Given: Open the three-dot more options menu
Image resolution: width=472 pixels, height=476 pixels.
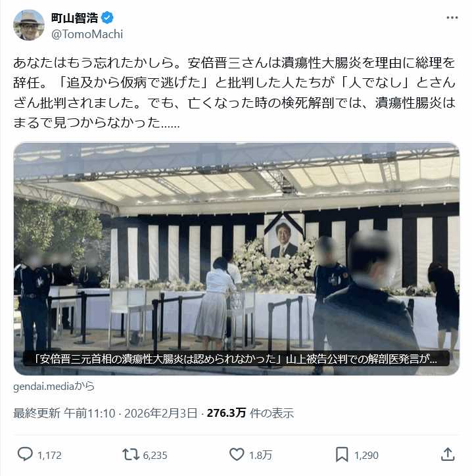Looking at the screenshot, I should coord(452,18).
